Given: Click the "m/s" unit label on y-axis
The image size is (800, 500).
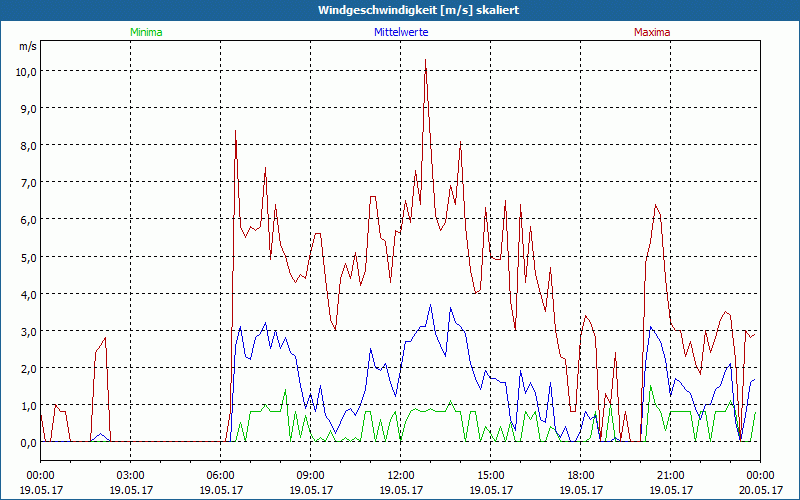Looking at the screenshot, I should [x=28, y=47].
